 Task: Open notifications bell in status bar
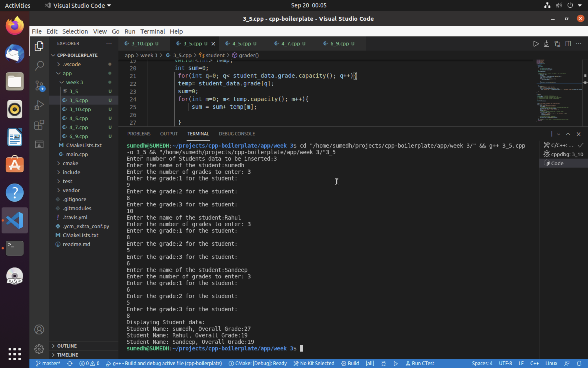point(579,363)
